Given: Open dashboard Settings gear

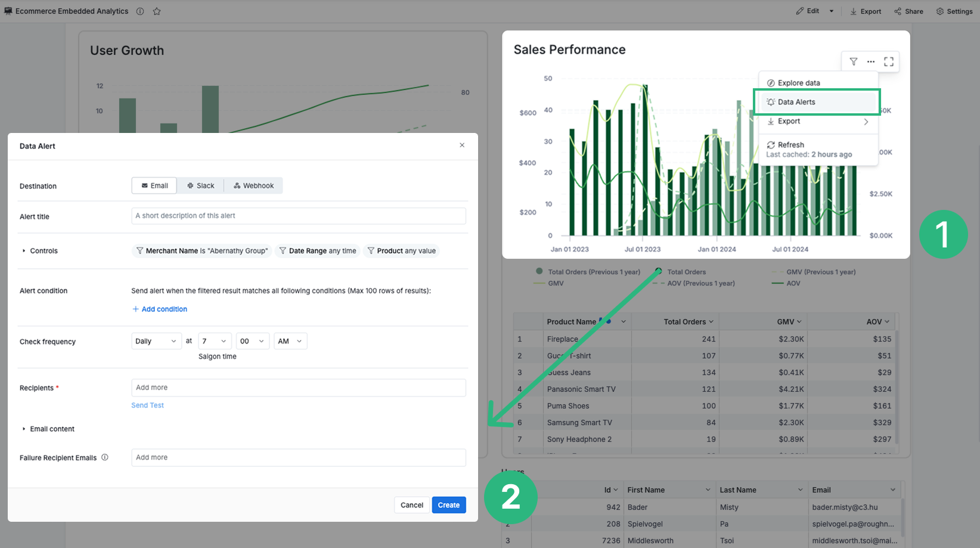Looking at the screenshot, I should [x=954, y=11].
